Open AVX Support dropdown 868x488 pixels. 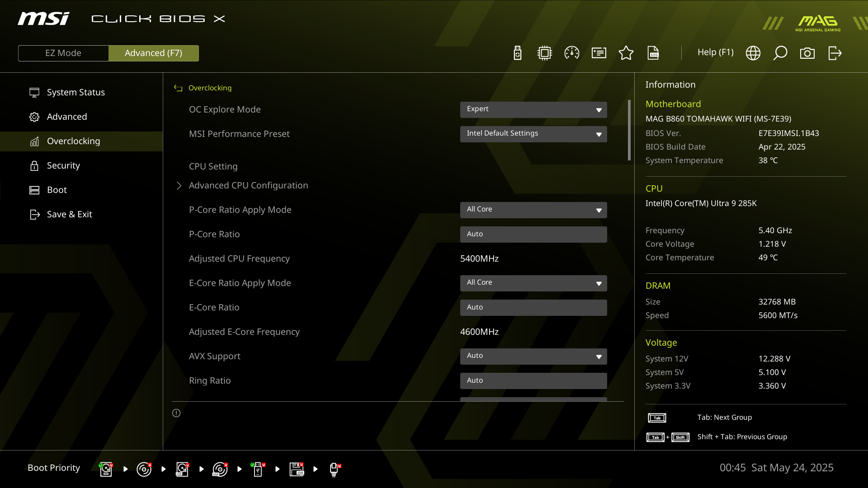(533, 356)
